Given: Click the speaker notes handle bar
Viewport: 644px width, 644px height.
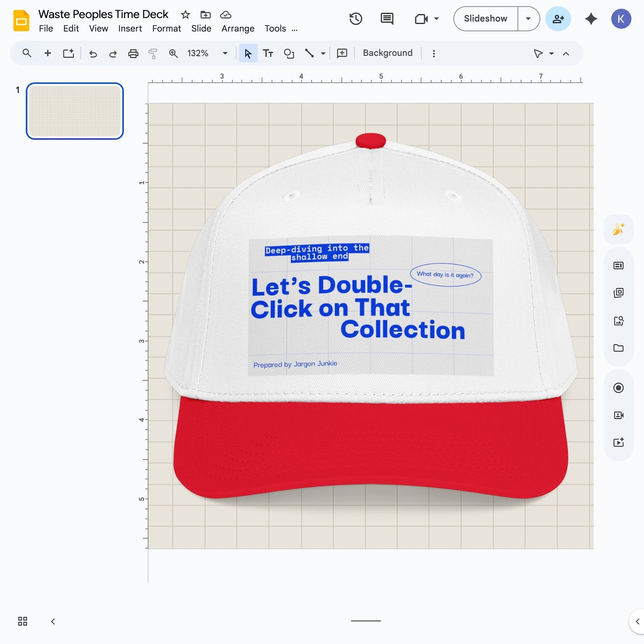Looking at the screenshot, I should [x=366, y=621].
